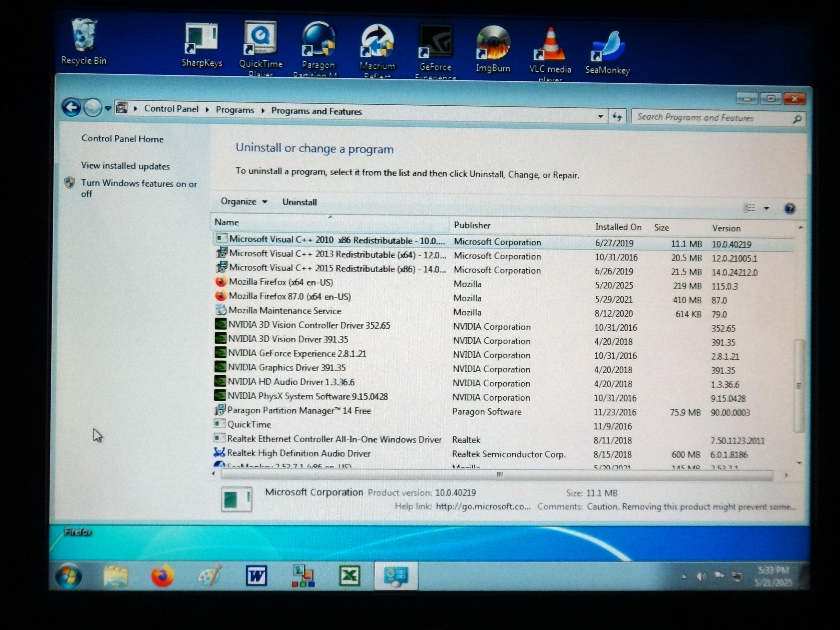
Task: Select NVIDIA GeForce Experience 2.8.1.21
Action: (x=503, y=355)
